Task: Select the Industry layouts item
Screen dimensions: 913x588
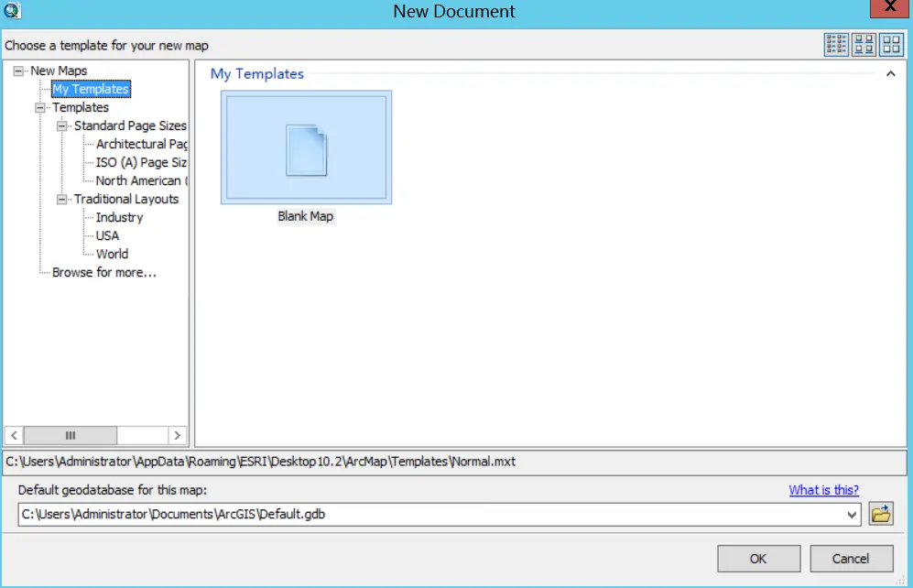Action: (119, 217)
